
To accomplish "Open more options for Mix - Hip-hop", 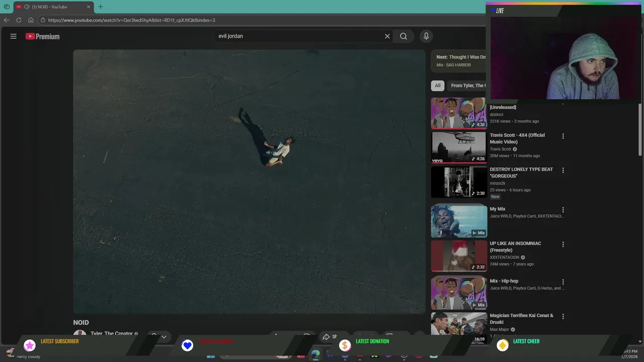I will point(563,282).
